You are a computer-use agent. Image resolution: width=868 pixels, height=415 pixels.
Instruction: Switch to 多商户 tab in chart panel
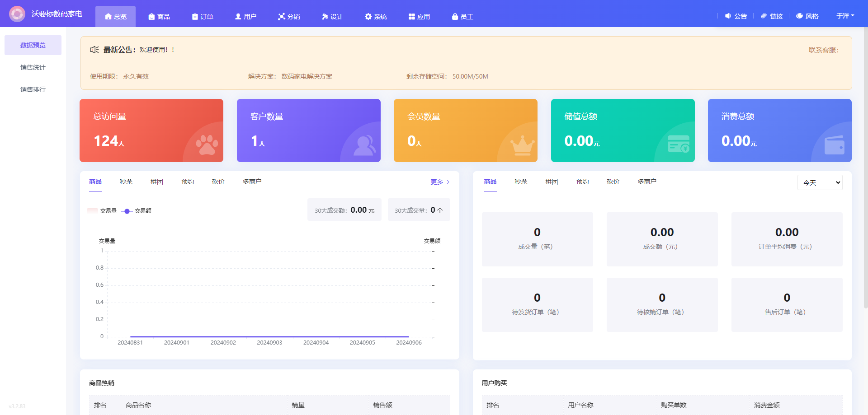click(252, 182)
